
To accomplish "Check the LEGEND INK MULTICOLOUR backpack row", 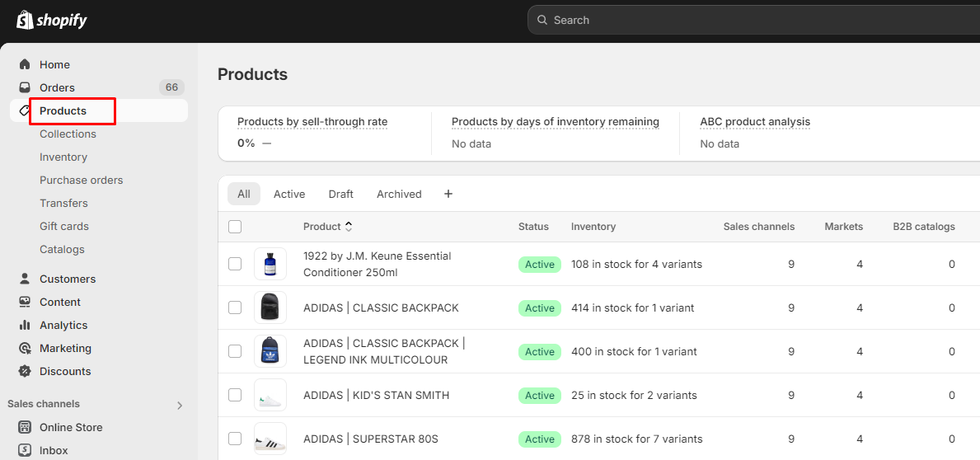I will point(235,351).
